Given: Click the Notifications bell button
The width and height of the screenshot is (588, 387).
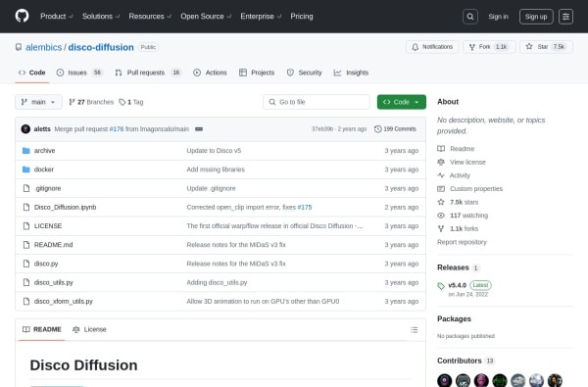Looking at the screenshot, I should pyautogui.click(x=432, y=47).
